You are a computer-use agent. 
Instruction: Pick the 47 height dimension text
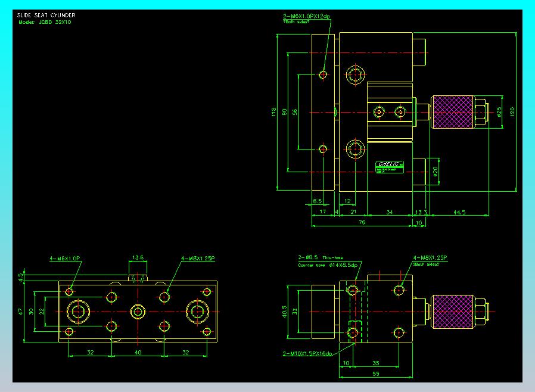tap(21, 312)
